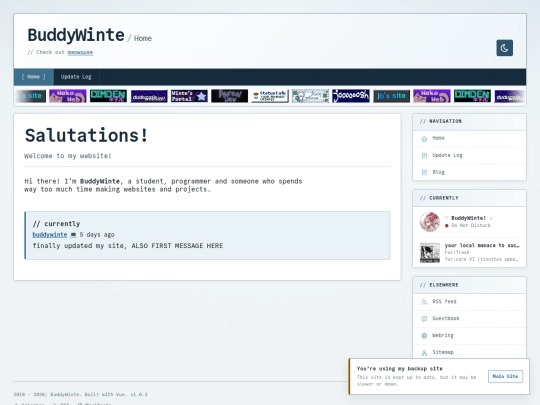Click the Home house icon in Navigation

tap(424, 138)
